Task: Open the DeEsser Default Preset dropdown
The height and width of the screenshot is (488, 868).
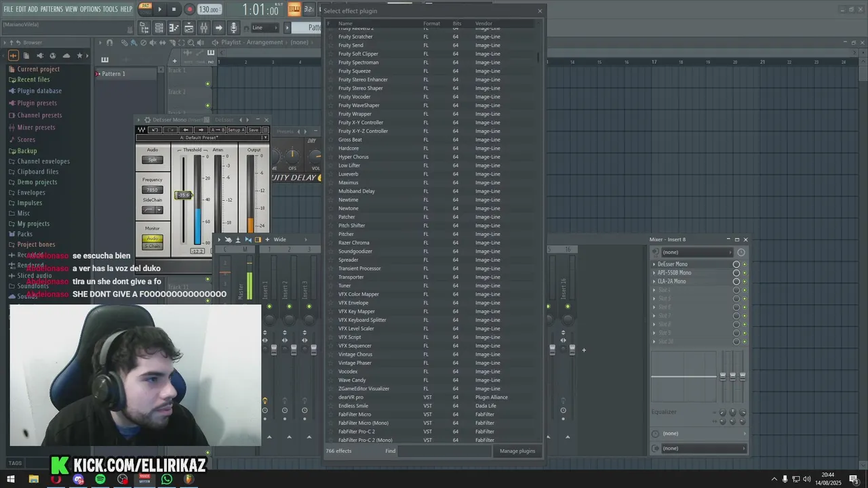Action: (202, 138)
